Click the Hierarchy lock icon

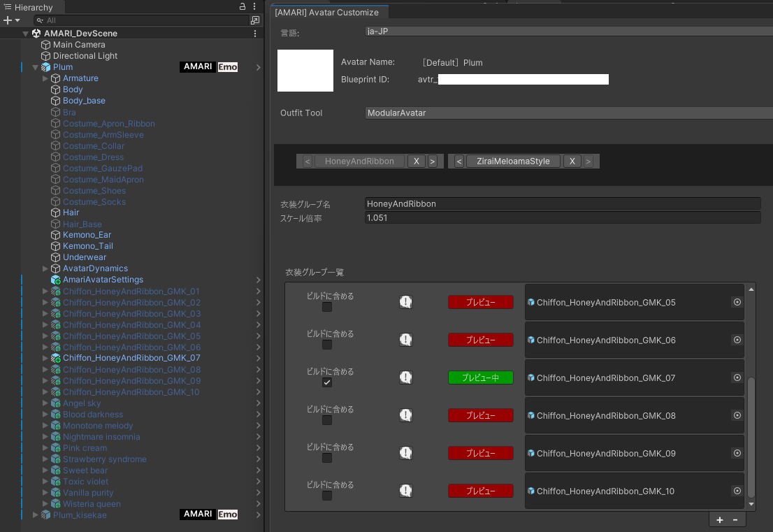coord(242,6)
